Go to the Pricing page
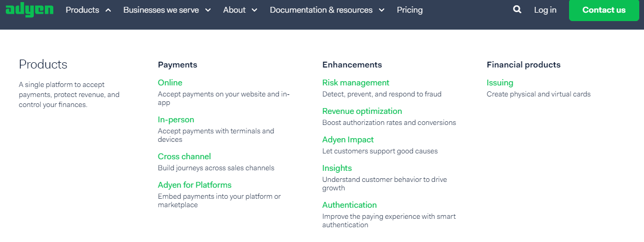 coord(410,10)
